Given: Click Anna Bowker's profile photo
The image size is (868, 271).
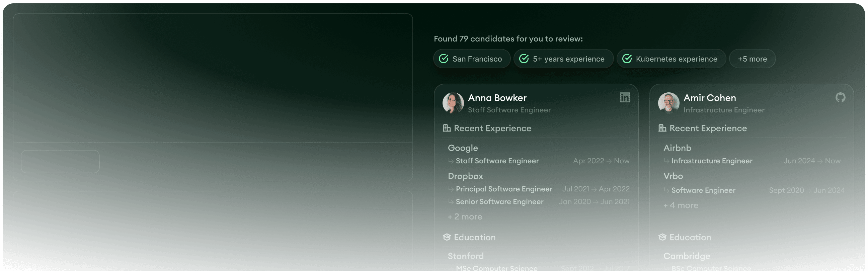Looking at the screenshot, I should point(453,103).
